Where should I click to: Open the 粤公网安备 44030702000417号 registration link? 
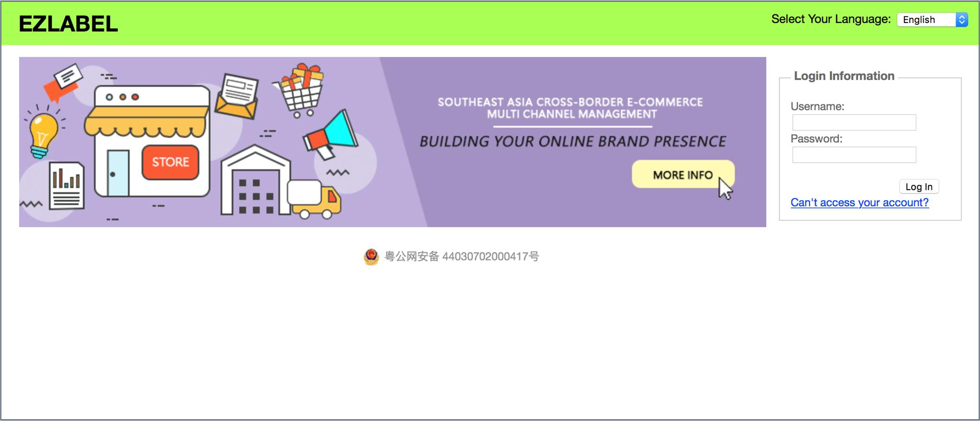pyautogui.click(x=462, y=257)
